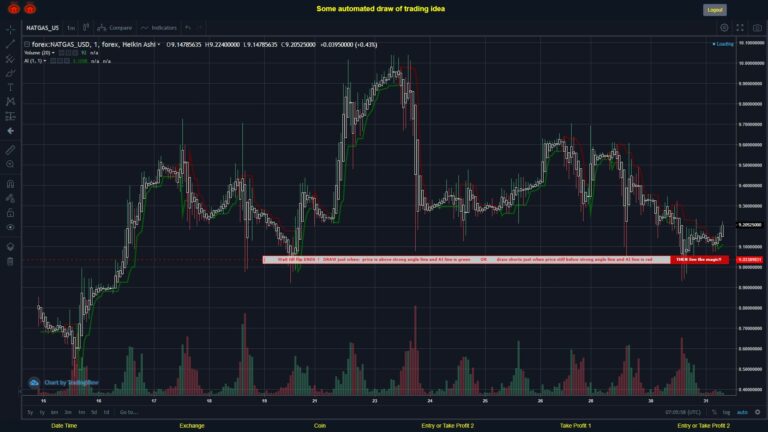
Task: Click the Exchange column header
Action: pyautogui.click(x=192, y=426)
